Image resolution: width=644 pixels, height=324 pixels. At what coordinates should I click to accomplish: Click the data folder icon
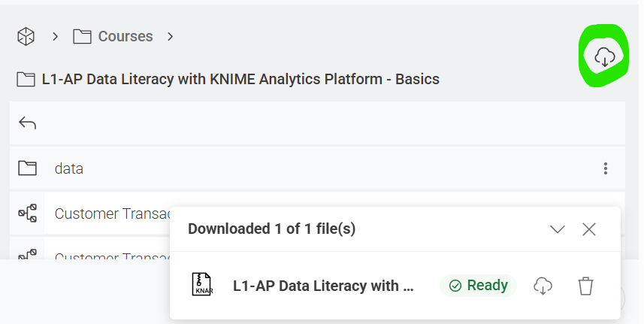(28, 168)
